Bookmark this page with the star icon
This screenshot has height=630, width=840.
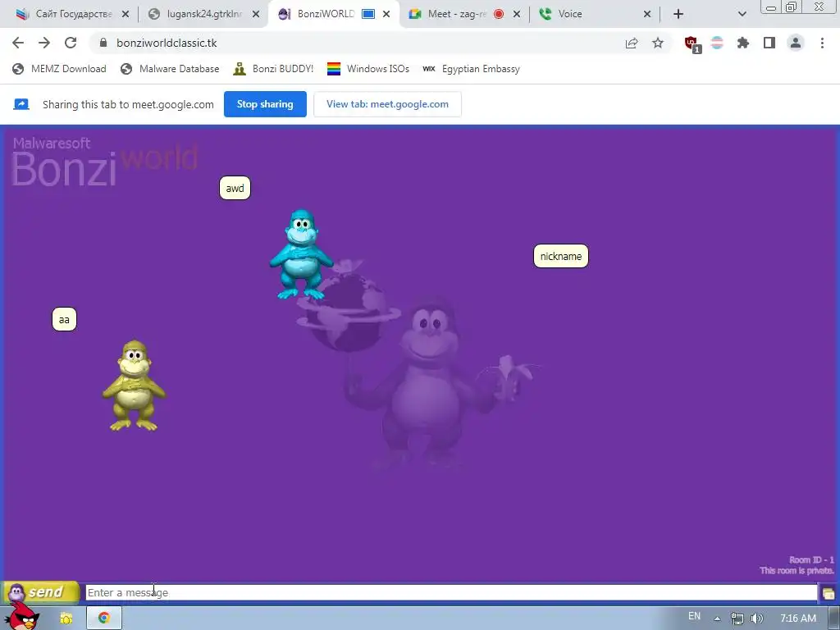pyautogui.click(x=658, y=43)
